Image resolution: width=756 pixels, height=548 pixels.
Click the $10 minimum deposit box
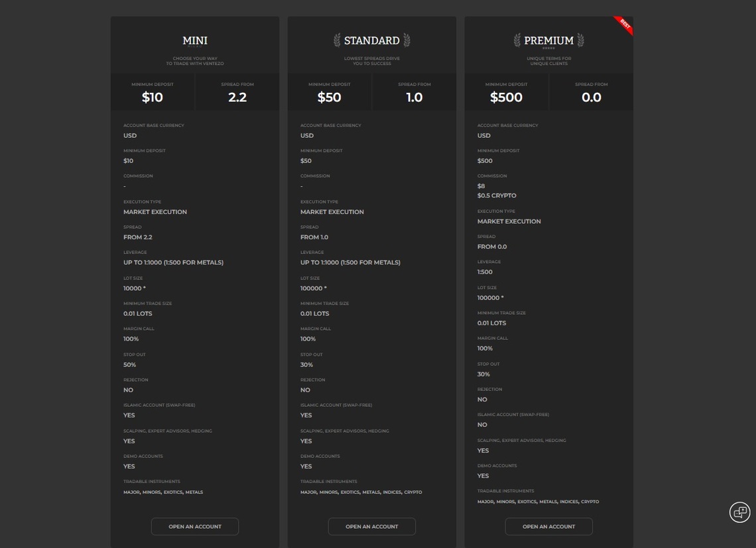coord(153,92)
